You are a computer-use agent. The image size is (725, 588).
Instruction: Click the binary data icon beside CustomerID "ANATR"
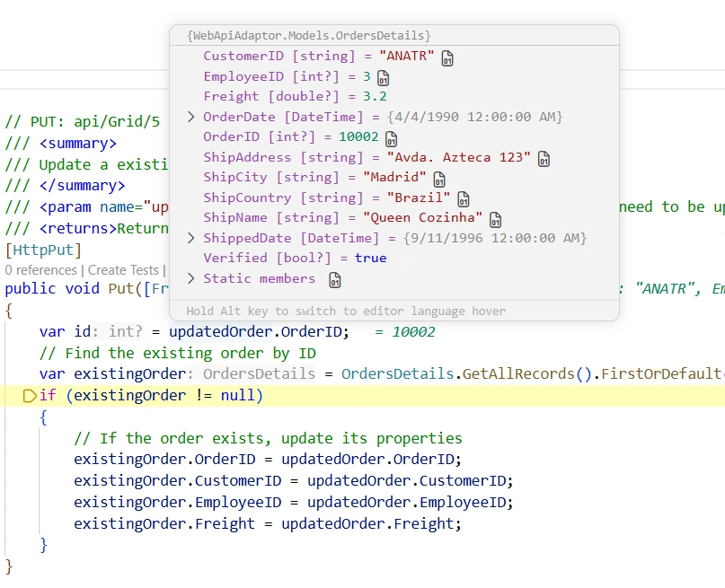pyautogui.click(x=447, y=58)
